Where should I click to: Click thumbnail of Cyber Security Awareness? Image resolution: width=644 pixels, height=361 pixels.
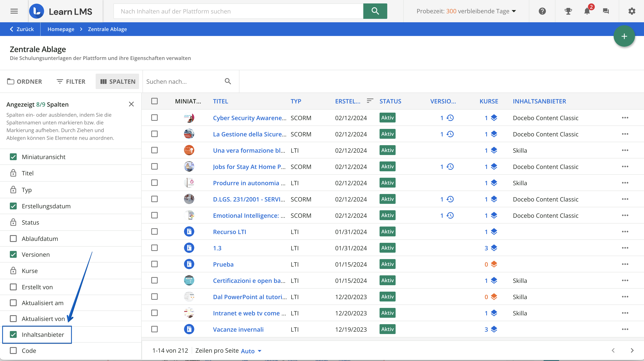(x=189, y=118)
